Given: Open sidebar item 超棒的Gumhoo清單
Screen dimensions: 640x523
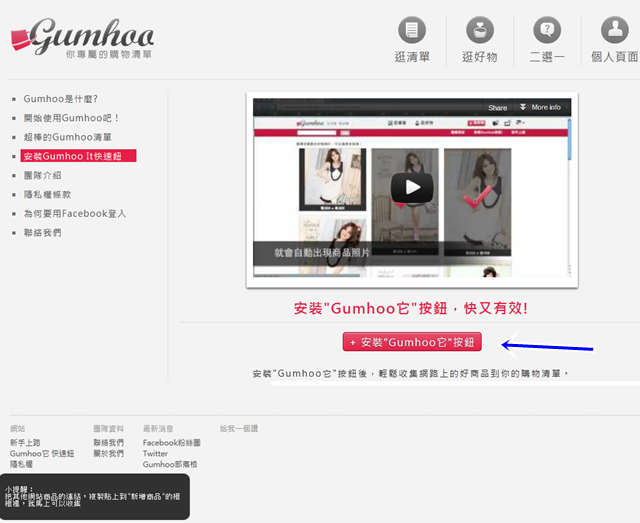Looking at the screenshot, I should click(67, 137).
